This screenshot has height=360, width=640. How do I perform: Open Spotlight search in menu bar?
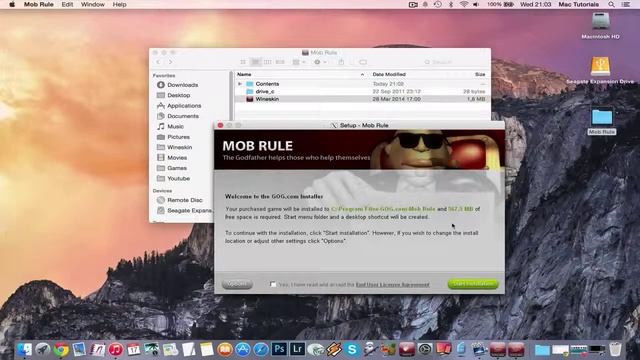coord(611,4)
